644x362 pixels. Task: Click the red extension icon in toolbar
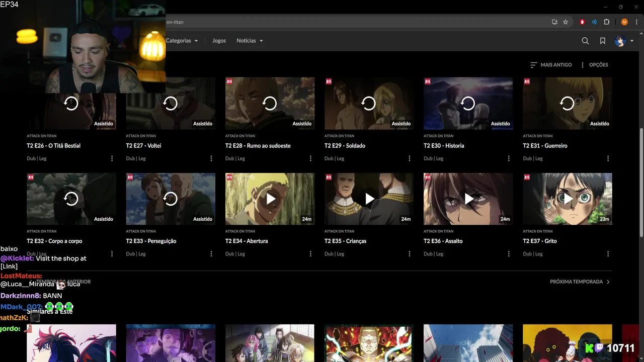(582, 22)
